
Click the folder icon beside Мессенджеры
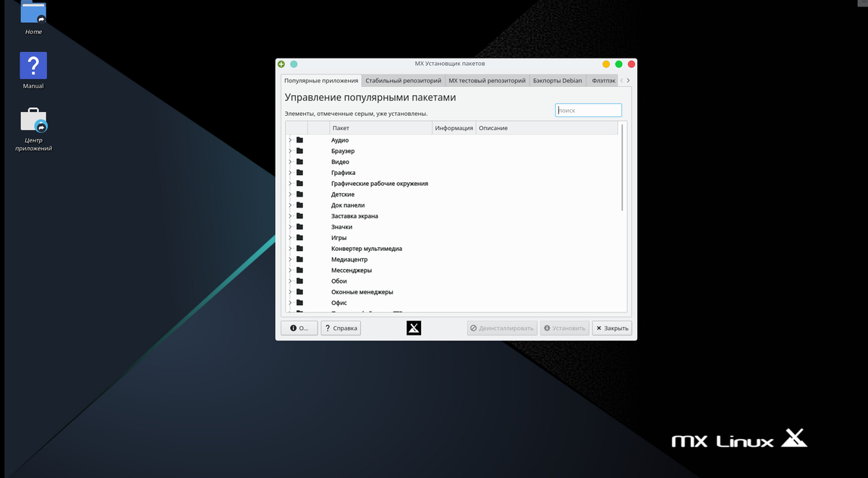pos(299,270)
